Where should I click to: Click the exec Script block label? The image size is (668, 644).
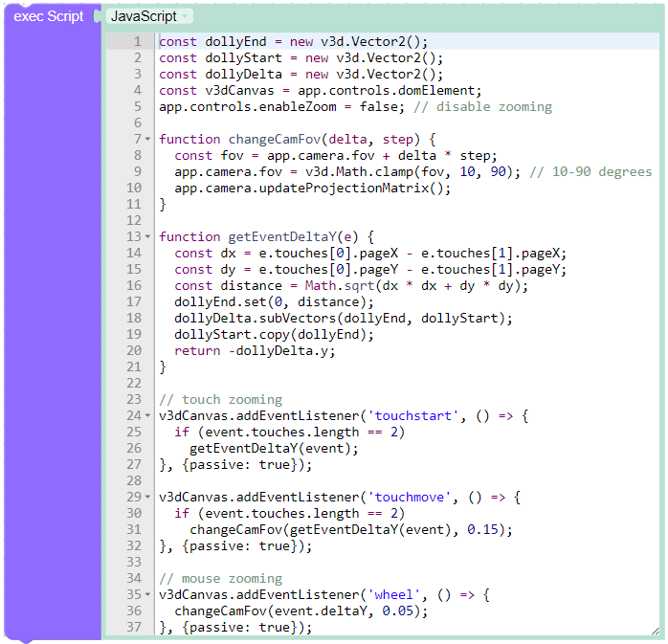click(x=49, y=16)
